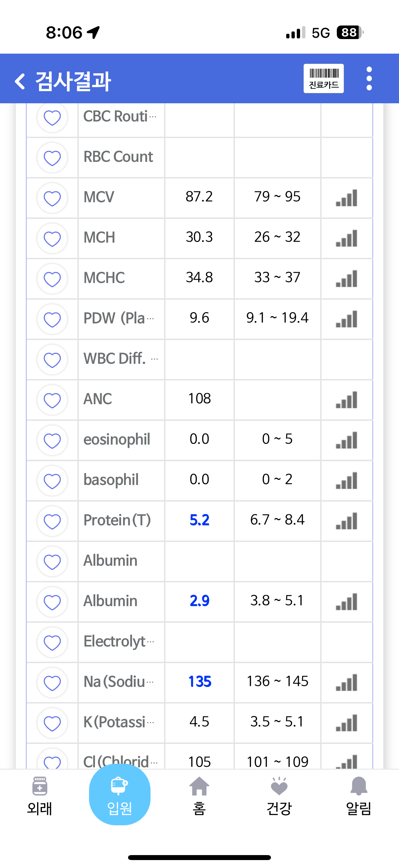This screenshot has width=399, height=868.
Task: View trend chart for MCV
Action: point(346,198)
